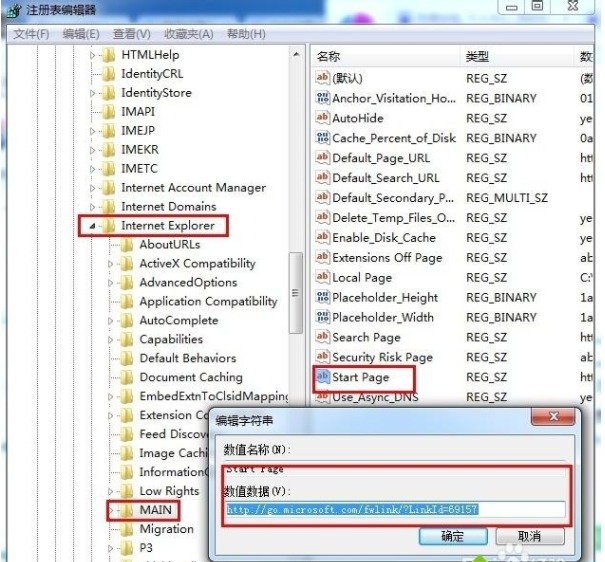Expand the AutoComplete tree node
Screen dimensions: 605x562
[110, 321]
